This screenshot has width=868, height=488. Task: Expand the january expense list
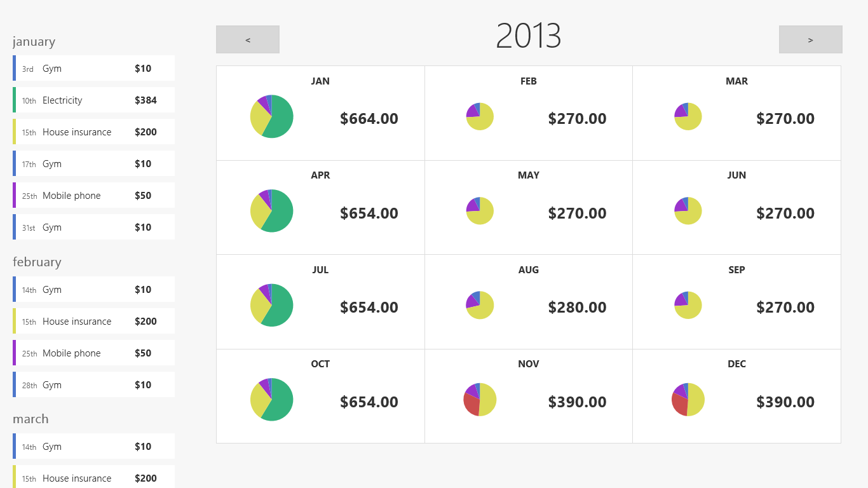coord(34,41)
